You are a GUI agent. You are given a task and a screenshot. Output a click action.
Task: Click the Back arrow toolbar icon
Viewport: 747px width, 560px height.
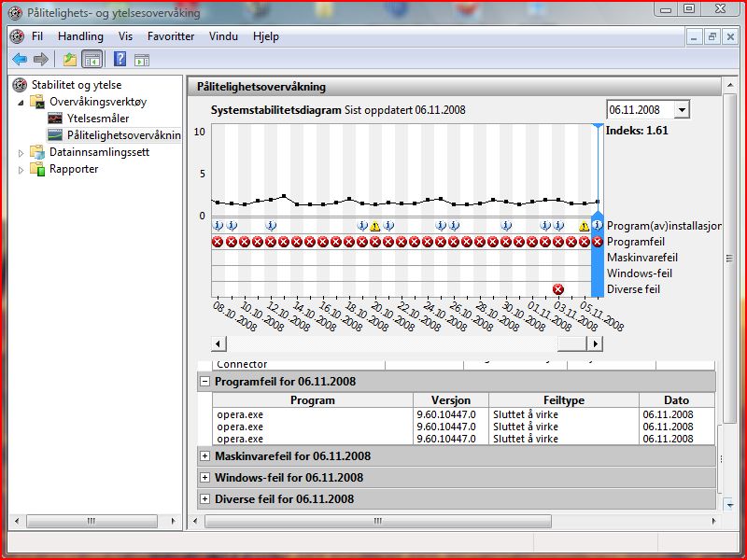[x=20, y=60]
